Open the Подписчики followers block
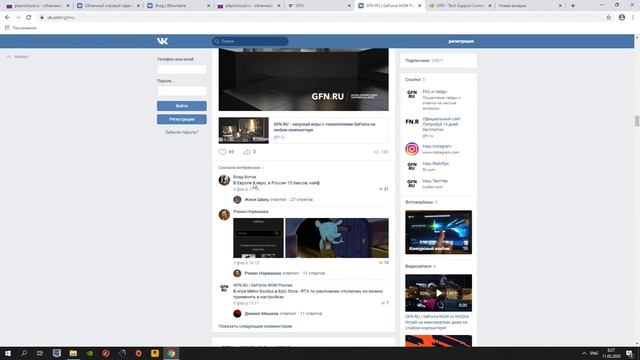 pyautogui.click(x=438, y=60)
